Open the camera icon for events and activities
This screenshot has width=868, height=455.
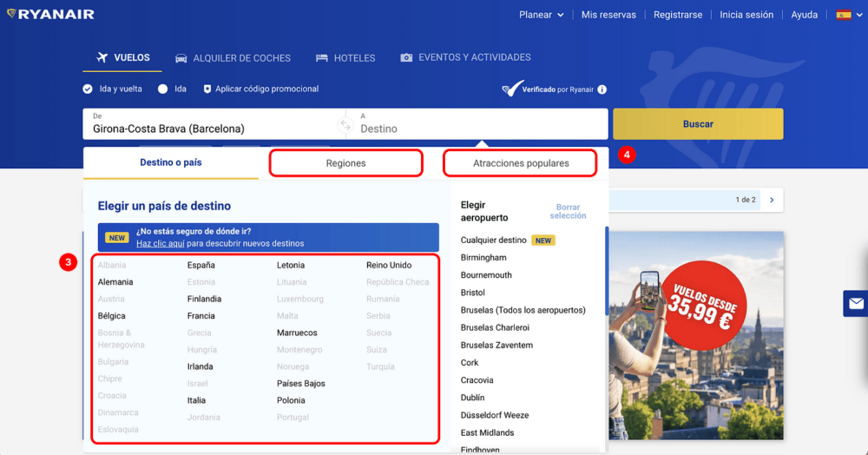(x=406, y=57)
